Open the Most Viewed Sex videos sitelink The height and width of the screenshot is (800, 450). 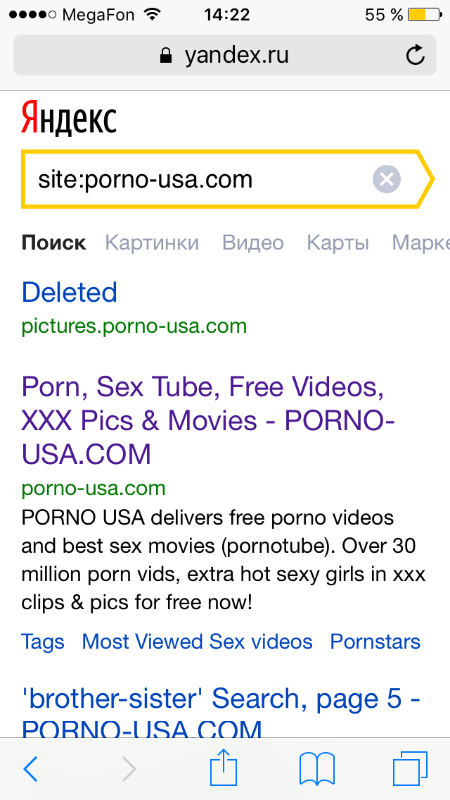coord(197,642)
